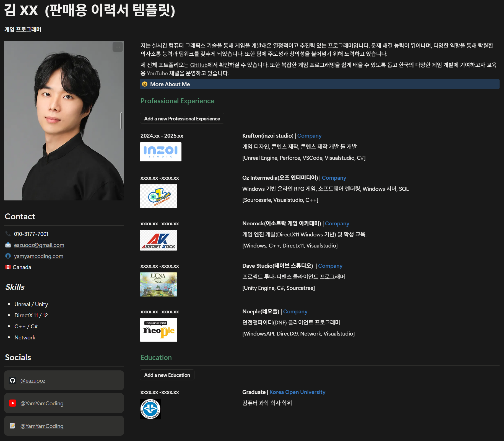Click the [Unity Engine, C#, Sourcetree] line
This screenshot has height=441, width=504.
point(279,288)
